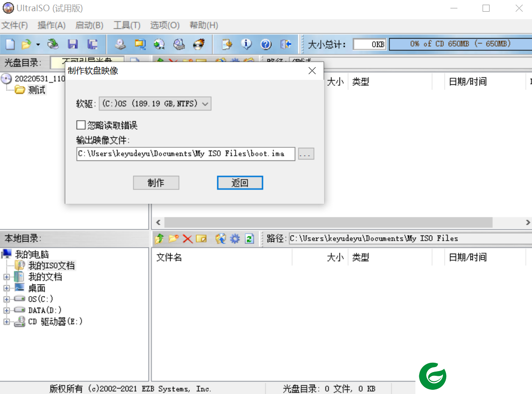Screen dimensions: 532x394
Task: Expand the CD 驱动器(E:) tree node
Action: pos(7,322)
